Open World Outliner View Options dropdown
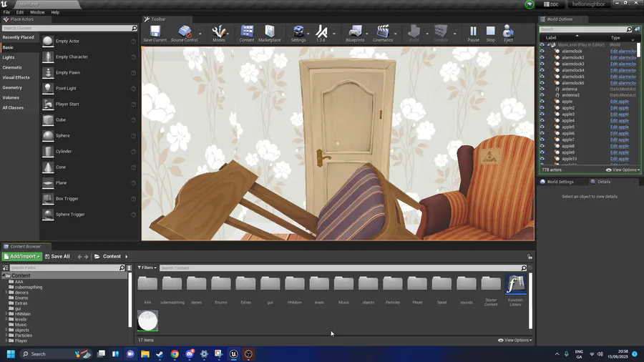This screenshot has height=362, width=644. (x=623, y=170)
